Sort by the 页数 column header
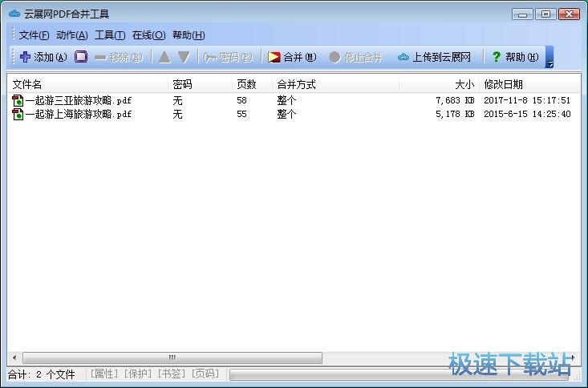 [252, 84]
